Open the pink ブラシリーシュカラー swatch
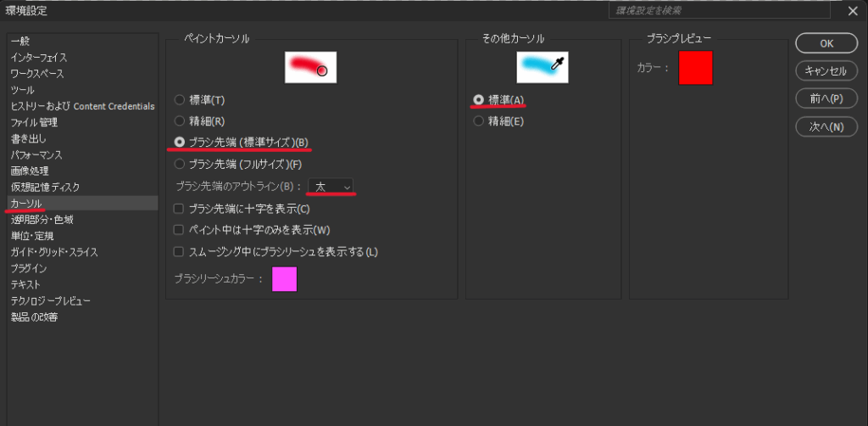The image size is (868, 426). click(x=284, y=278)
